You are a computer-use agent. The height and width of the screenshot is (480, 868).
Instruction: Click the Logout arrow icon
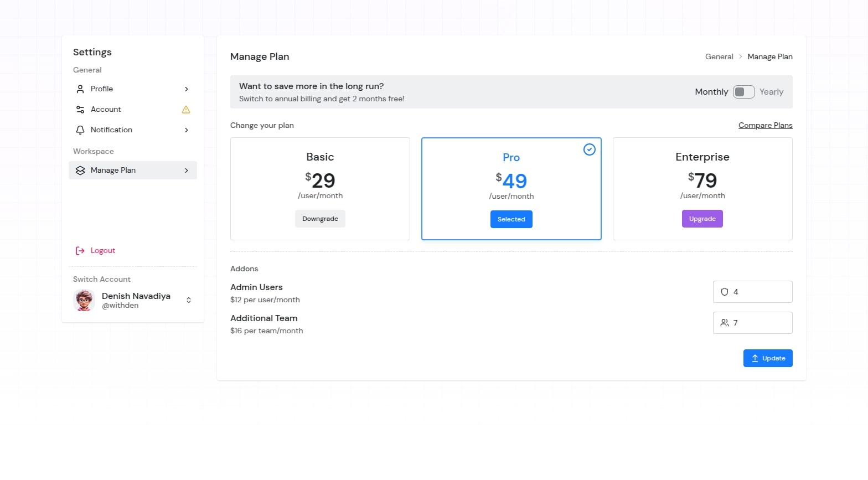click(80, 251)
